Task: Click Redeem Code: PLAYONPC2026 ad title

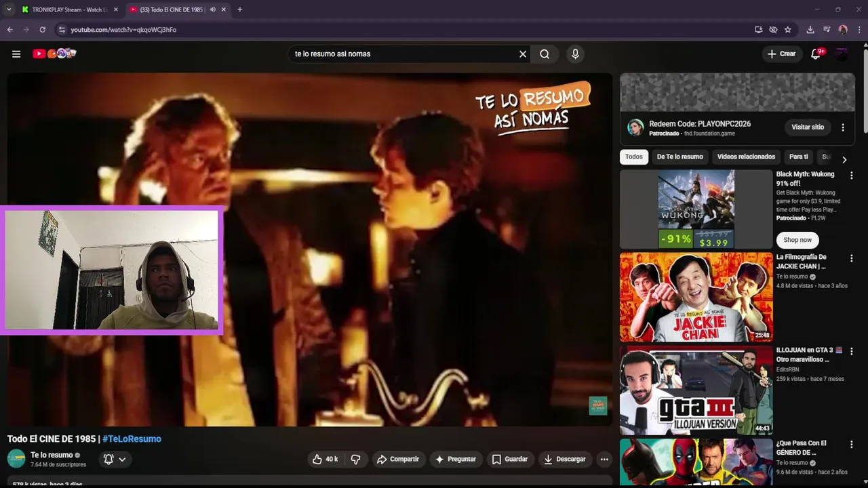Action: (700, 124)
